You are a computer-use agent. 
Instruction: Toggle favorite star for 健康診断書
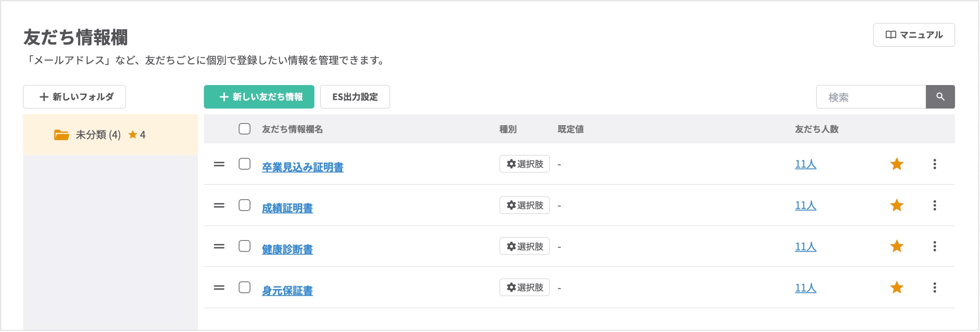pos(897,246)
